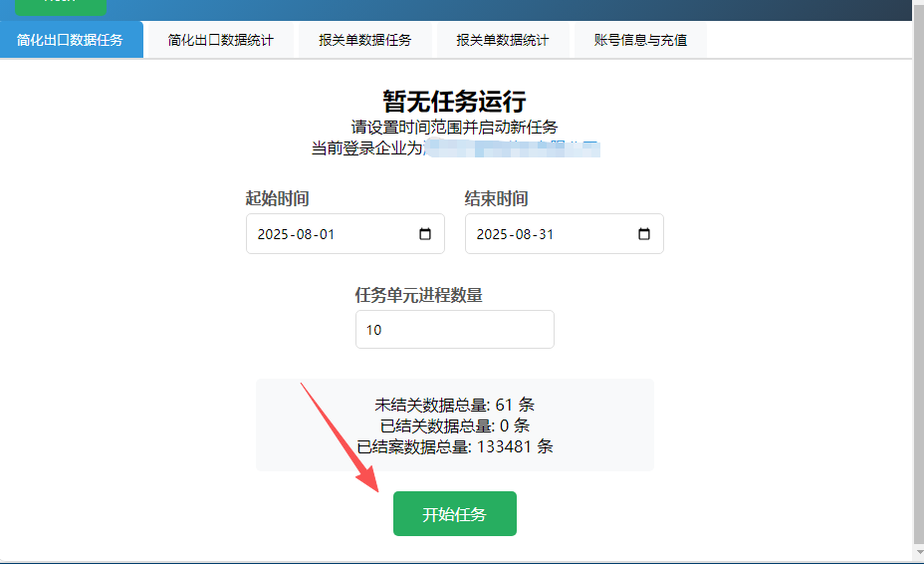
Task: Open the 起始时间 calendar picker icon
Action: (x=425, y=234)
